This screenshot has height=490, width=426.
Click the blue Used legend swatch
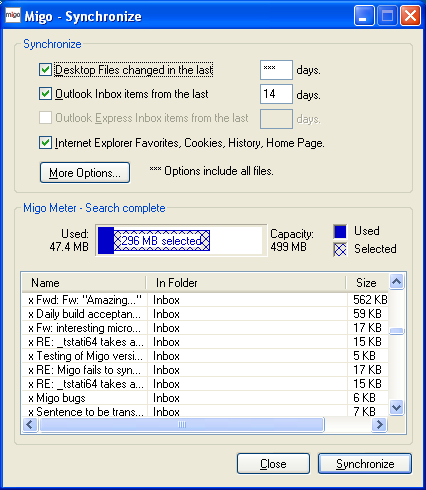340,231
